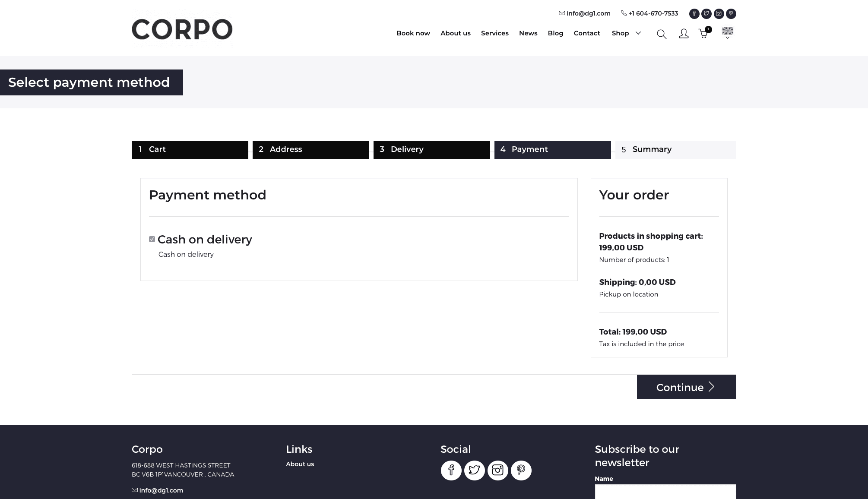This screenshot has width=868, height=499.
Task: Go to the Delivery step tab
Action: [432, 149]
